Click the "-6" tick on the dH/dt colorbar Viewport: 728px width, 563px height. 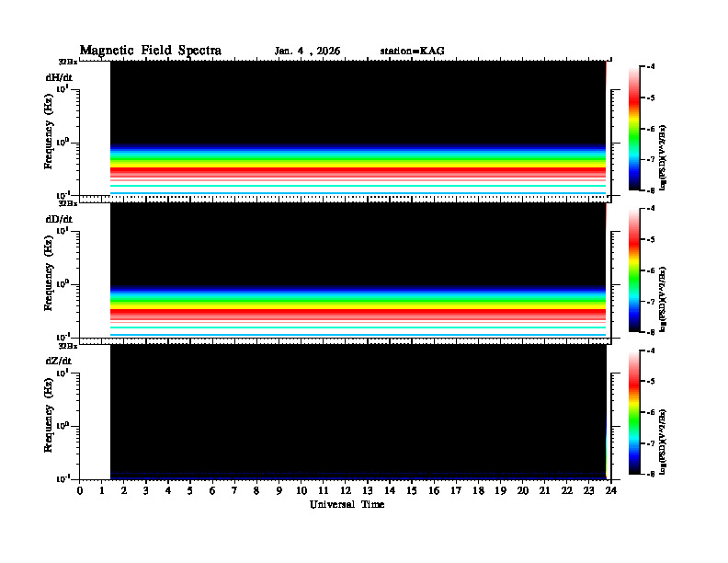tap(652, 129)
